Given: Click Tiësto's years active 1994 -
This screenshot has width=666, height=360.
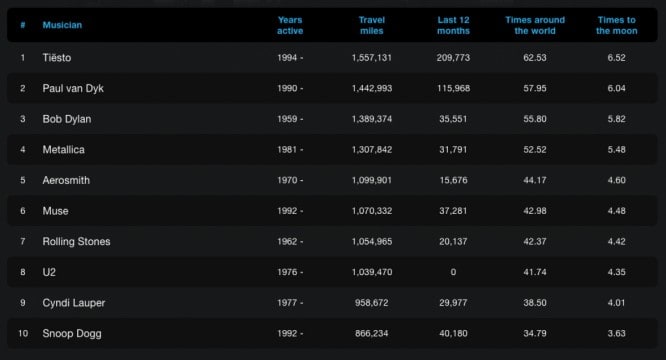Looking at the screenshot, I should (x=290, y=58).
